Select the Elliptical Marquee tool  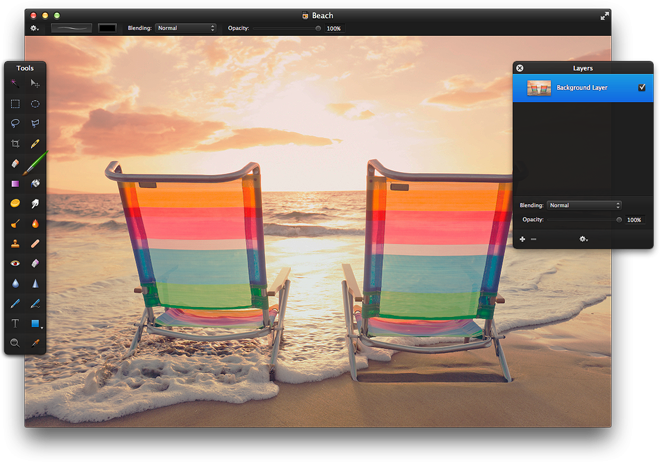pos(35,104)
